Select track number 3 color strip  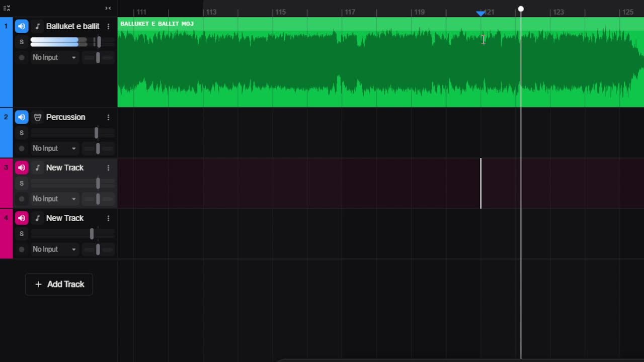[x=6, y=183]
